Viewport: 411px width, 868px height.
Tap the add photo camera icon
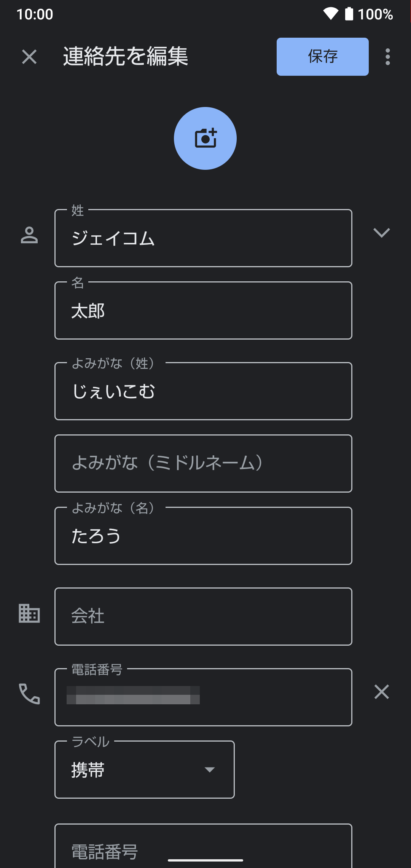[205, 138]
